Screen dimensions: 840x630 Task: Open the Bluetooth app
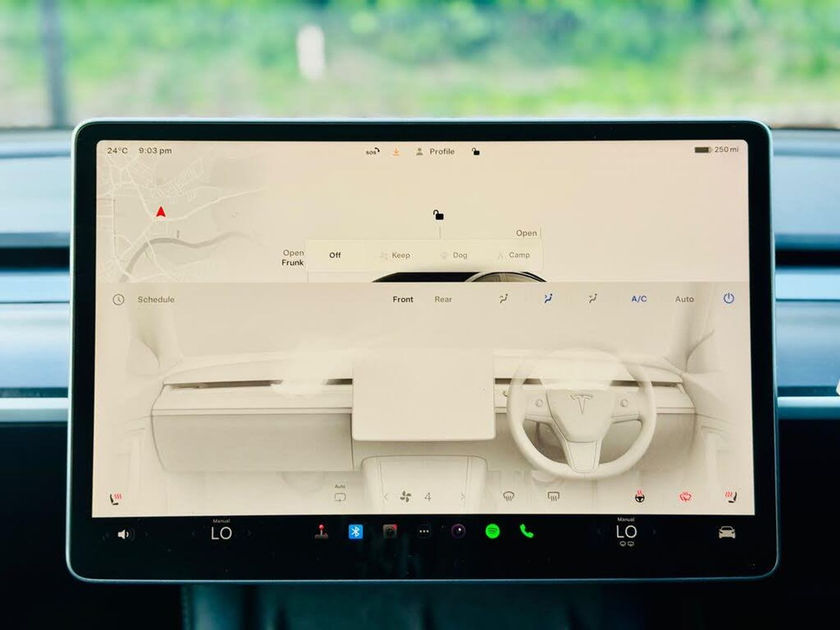tap(355, 531)
